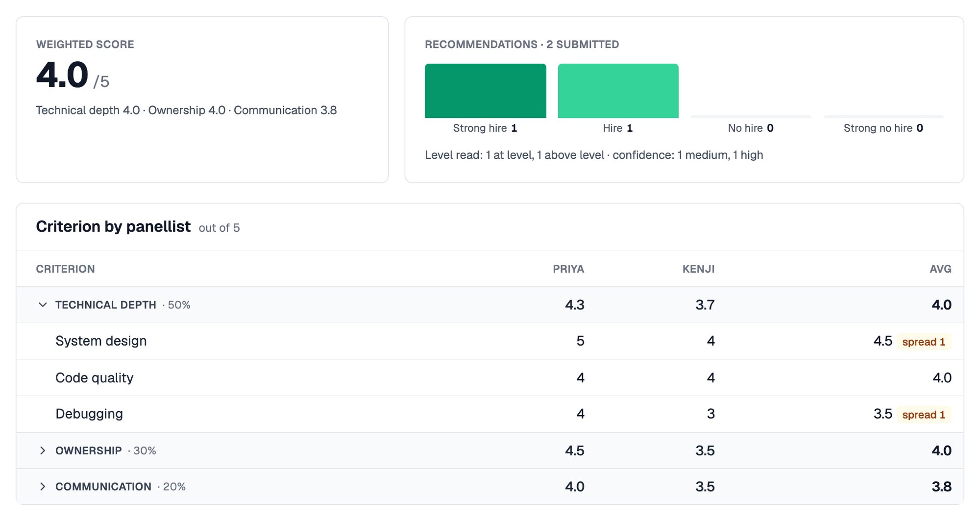The image size is (980, 520).
Task: Click the AVG column header
Action: pyautogui.click(x=940, y=269)
